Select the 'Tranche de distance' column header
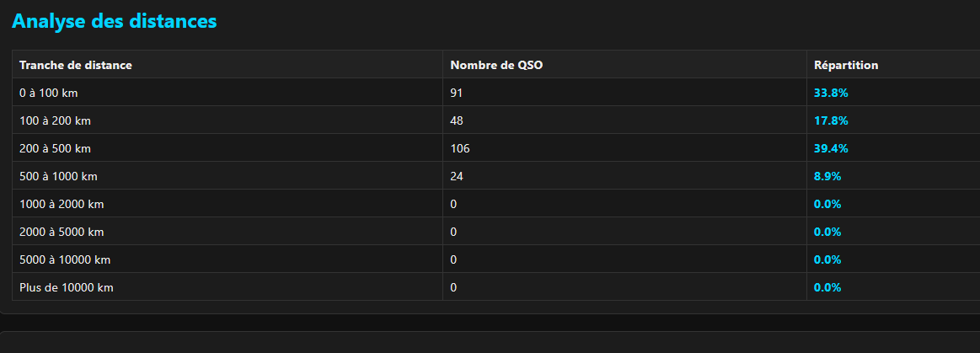The height and width of the screenshot is (353, 980). pos(76,65)
